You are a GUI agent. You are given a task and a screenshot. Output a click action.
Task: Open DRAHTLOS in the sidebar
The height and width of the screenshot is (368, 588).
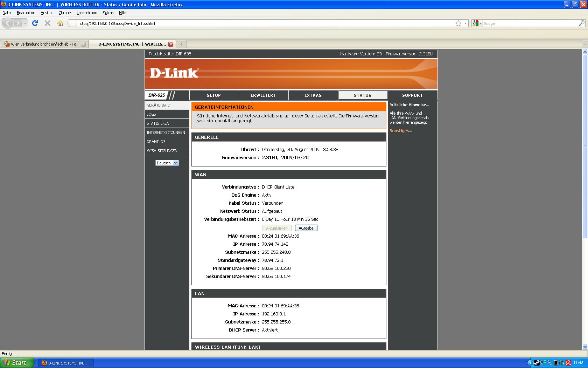click(x=167, y=142)
